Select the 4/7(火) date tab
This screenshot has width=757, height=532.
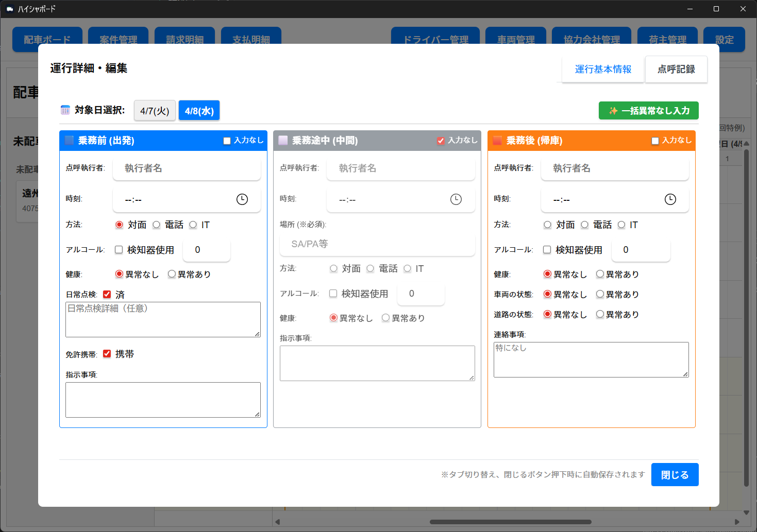[155, 111]
